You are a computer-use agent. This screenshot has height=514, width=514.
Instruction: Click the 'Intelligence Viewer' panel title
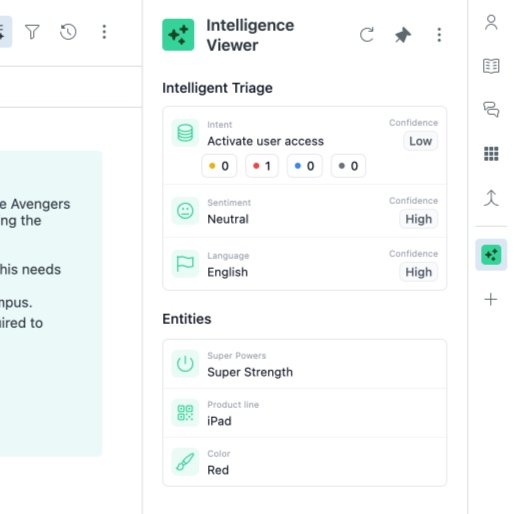click(250, 35)
